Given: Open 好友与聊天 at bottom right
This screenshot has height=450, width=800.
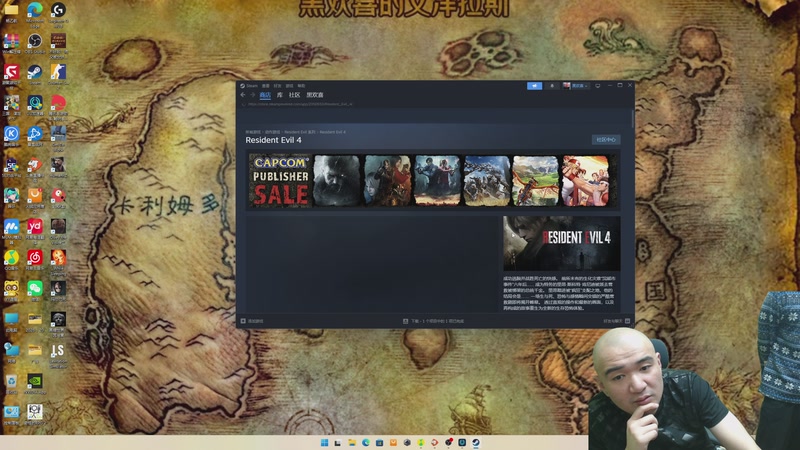Looking at the screenshot, I should [616, 321].
